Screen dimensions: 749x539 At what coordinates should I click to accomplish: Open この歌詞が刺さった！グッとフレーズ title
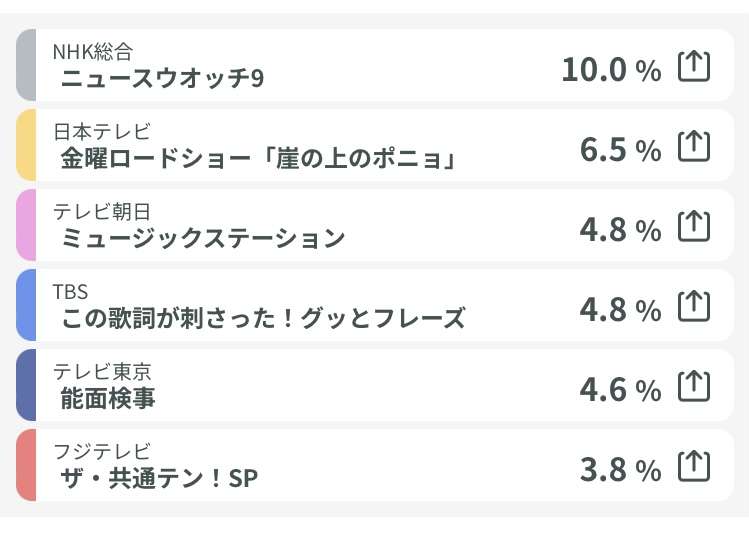coord(263,318)
